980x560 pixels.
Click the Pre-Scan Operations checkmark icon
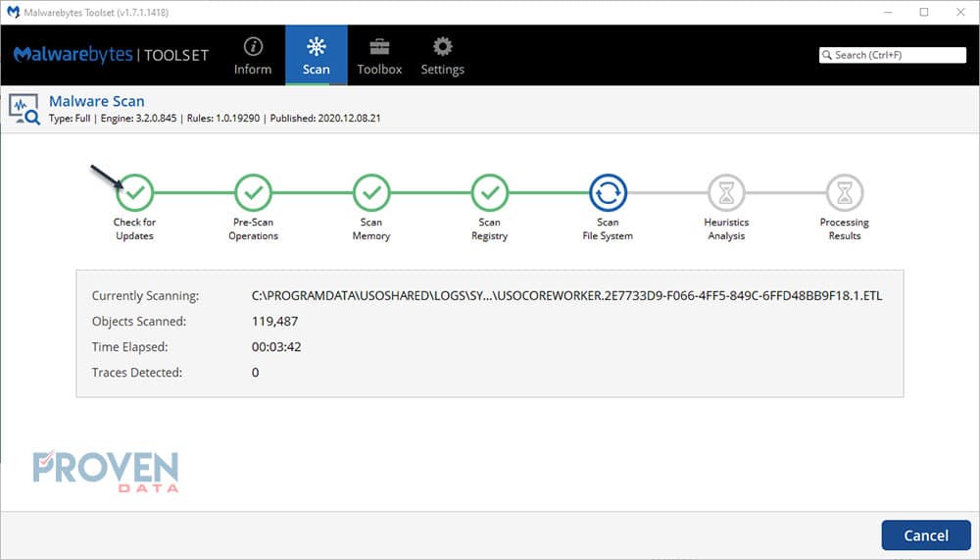tap(253, 193)
